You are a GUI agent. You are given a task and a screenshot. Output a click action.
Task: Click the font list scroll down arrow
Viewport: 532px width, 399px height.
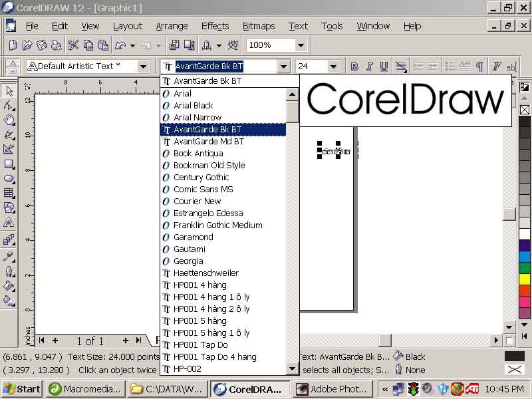[293, 368]
